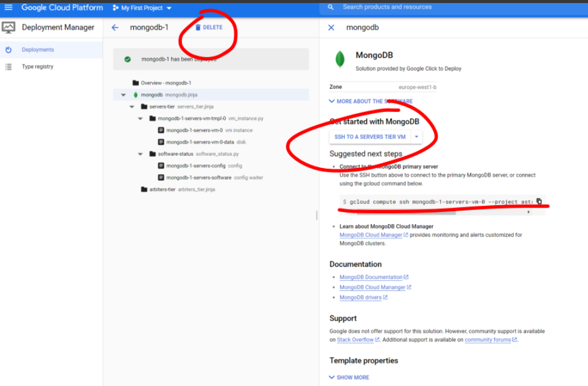Image resolution: width=588 pixels, height=386 pixels.
Task: Collapse the servers-tier node
Action: pyautogui.click(x=131, y=107)
